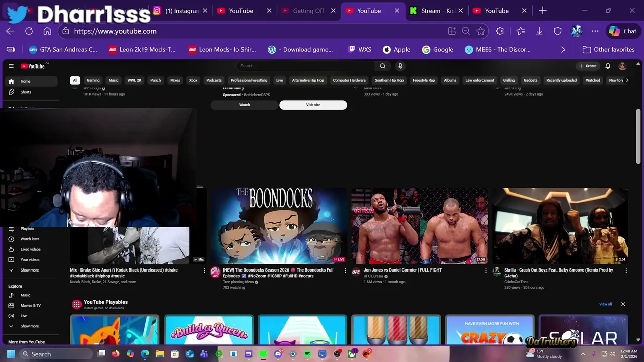
Task: Select the Freestyle Rap filter chip
Action: (x=424, y=80)
